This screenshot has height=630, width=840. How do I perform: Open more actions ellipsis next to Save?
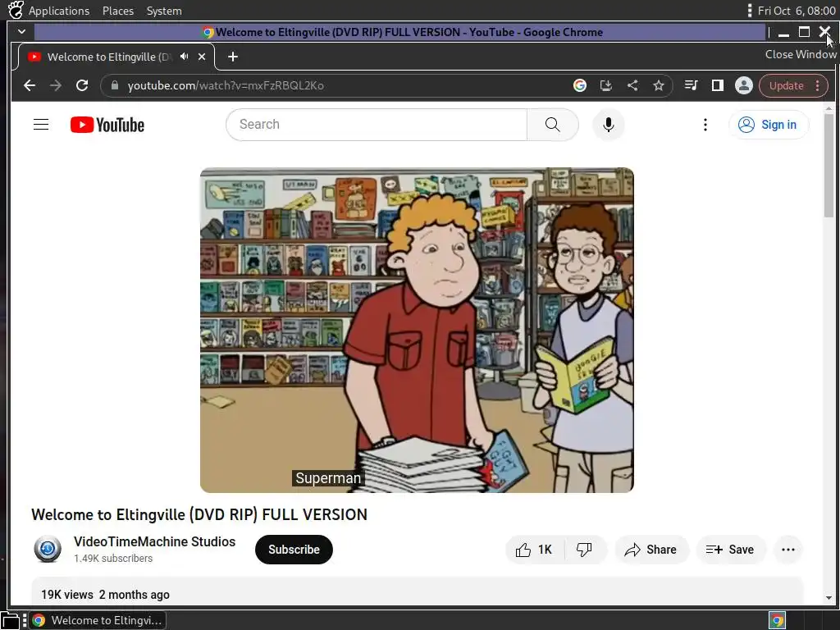pos(788,550)
